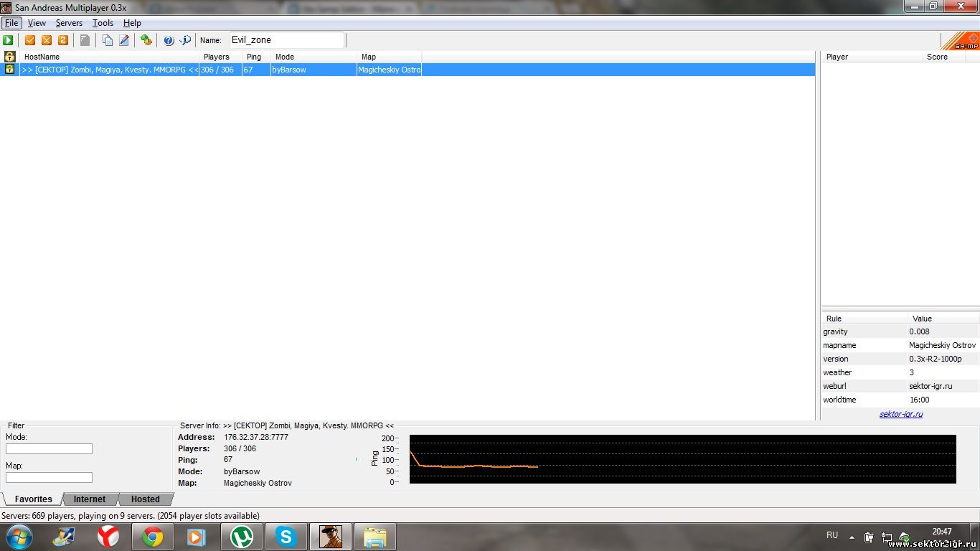Screen dimensions: 980x551
Task: Click the Refresh Server orange icon
Action: tap(63, 40)
